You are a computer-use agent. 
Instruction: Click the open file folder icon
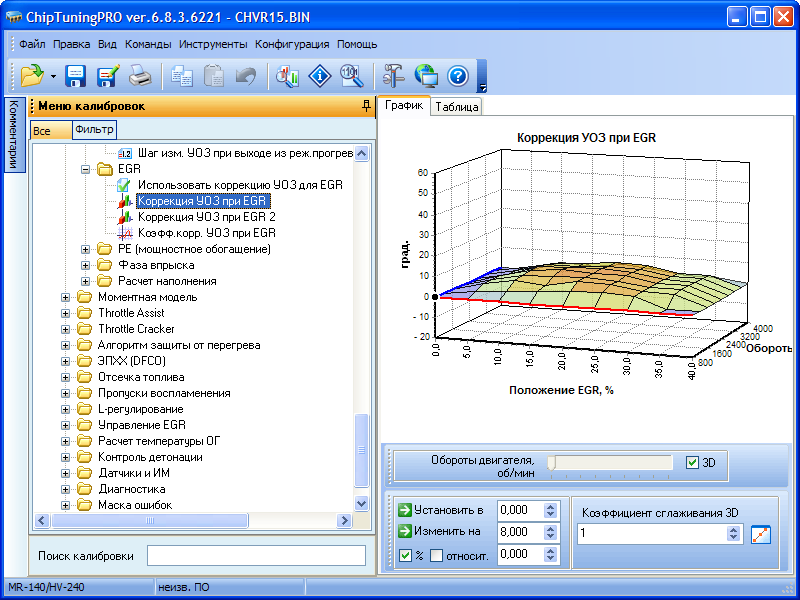click(x=31, y=76)
